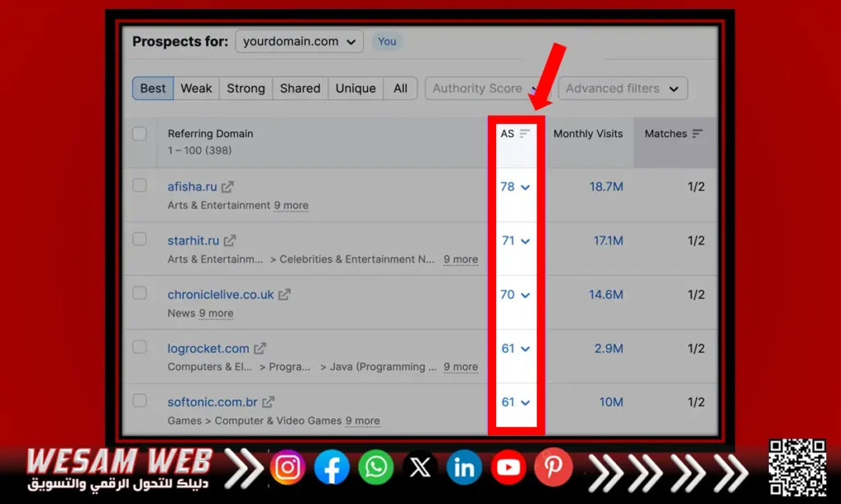Switch to the Weak tab

[x=196, y=89]
